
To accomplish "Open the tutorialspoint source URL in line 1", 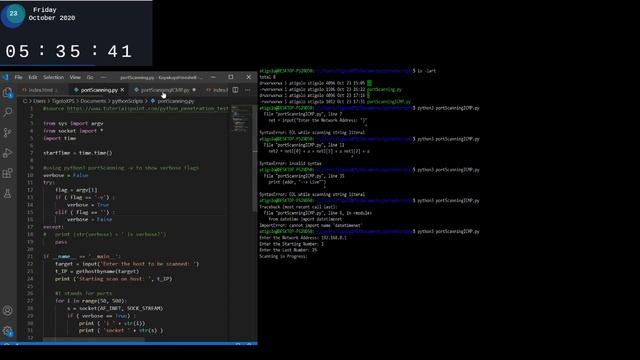I will [148, 109].
